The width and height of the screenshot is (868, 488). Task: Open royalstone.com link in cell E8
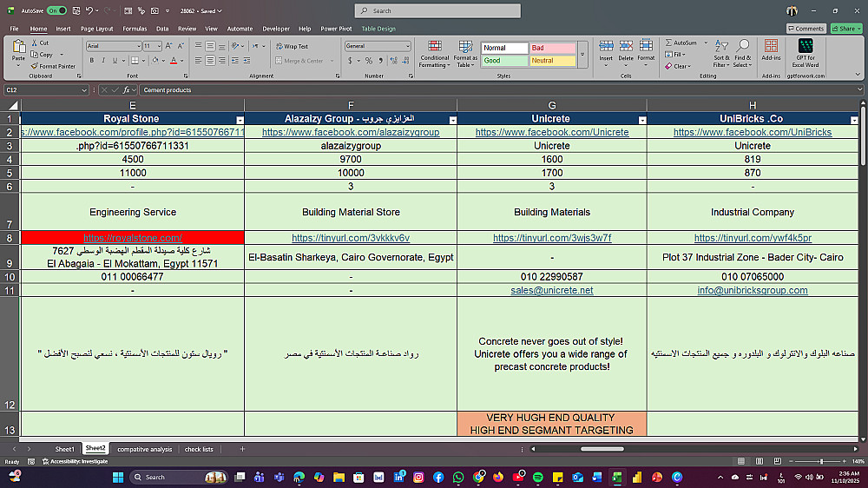tap(132, 238)
